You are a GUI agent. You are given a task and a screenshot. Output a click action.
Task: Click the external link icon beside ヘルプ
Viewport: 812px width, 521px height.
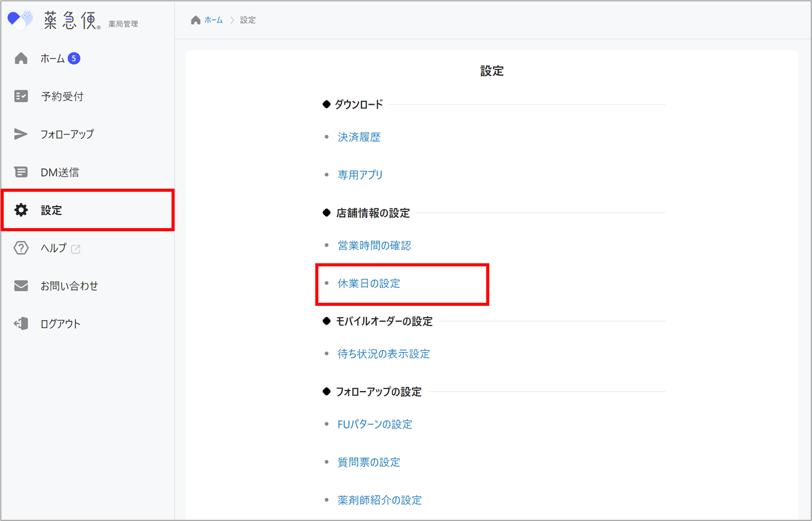(76, 249)
